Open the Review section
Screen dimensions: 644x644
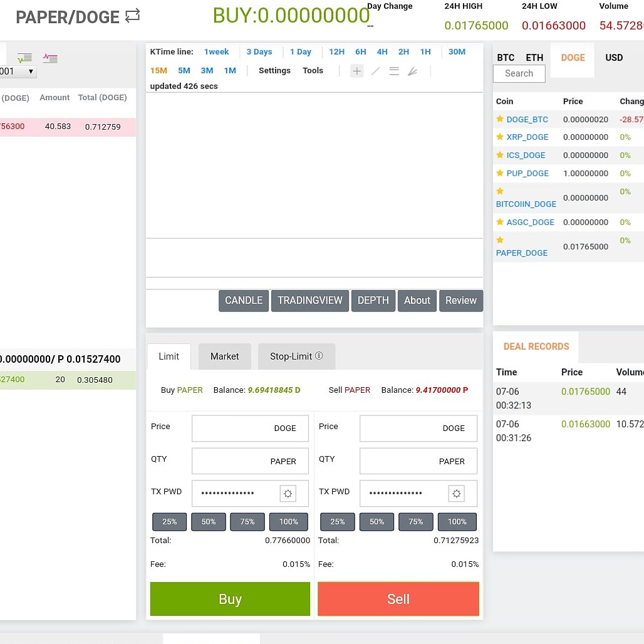click(461, 301)
